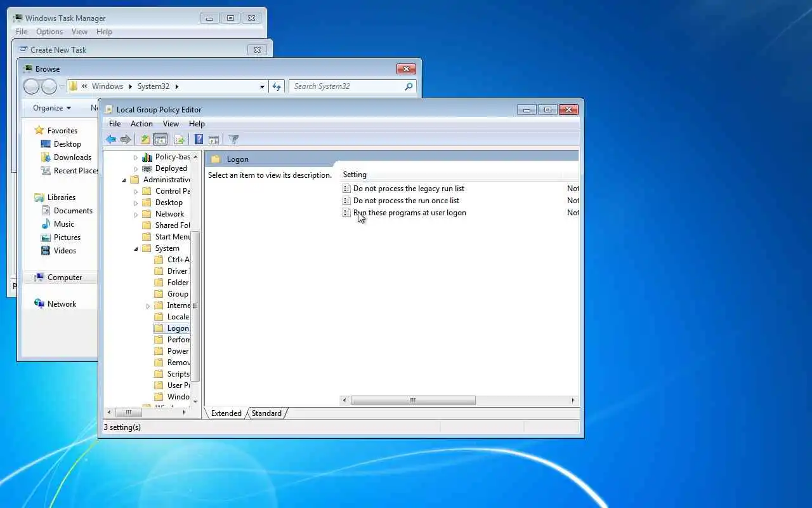Select Computer in Browse sidebar

click(65, 277)
